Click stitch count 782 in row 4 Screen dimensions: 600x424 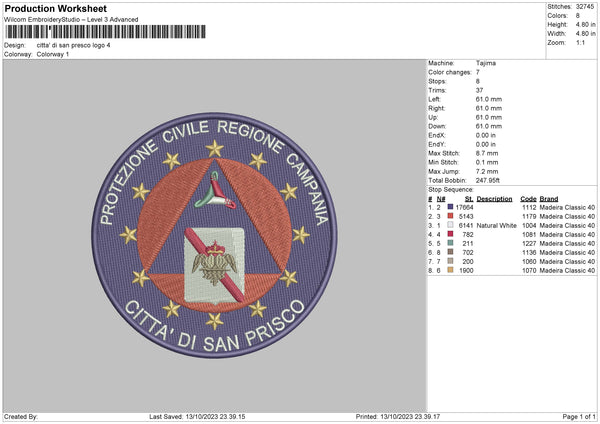(468, 234)
